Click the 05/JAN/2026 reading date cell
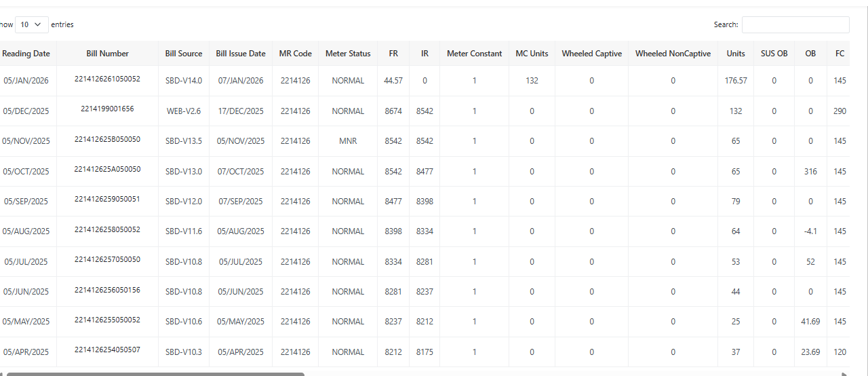868x376 pixels. click(x=26, y=81)
